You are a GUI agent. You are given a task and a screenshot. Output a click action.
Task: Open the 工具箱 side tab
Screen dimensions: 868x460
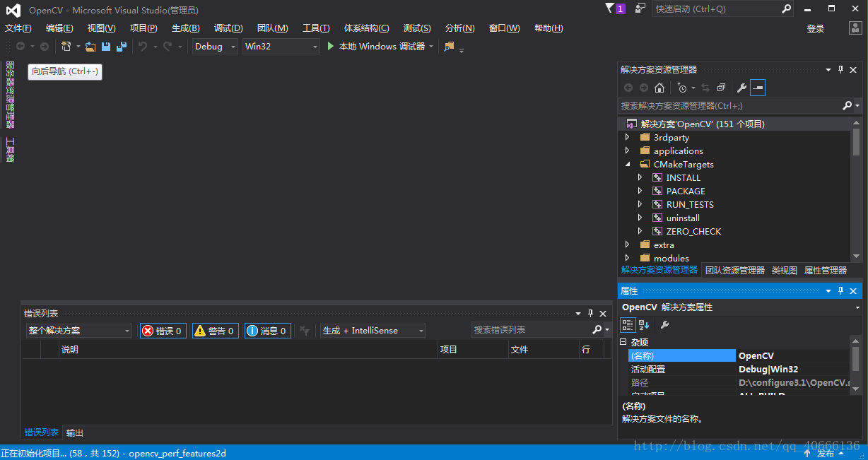[10, 150]
